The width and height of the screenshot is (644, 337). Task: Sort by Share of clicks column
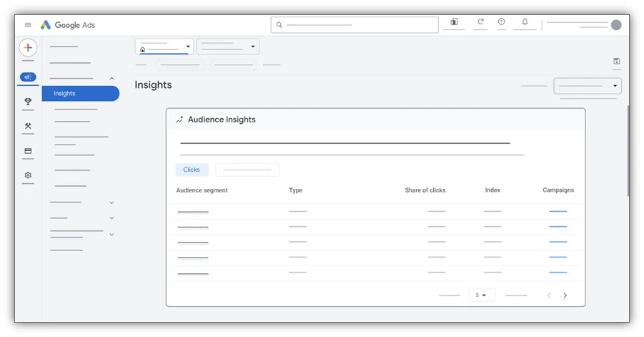coord(425,190)
